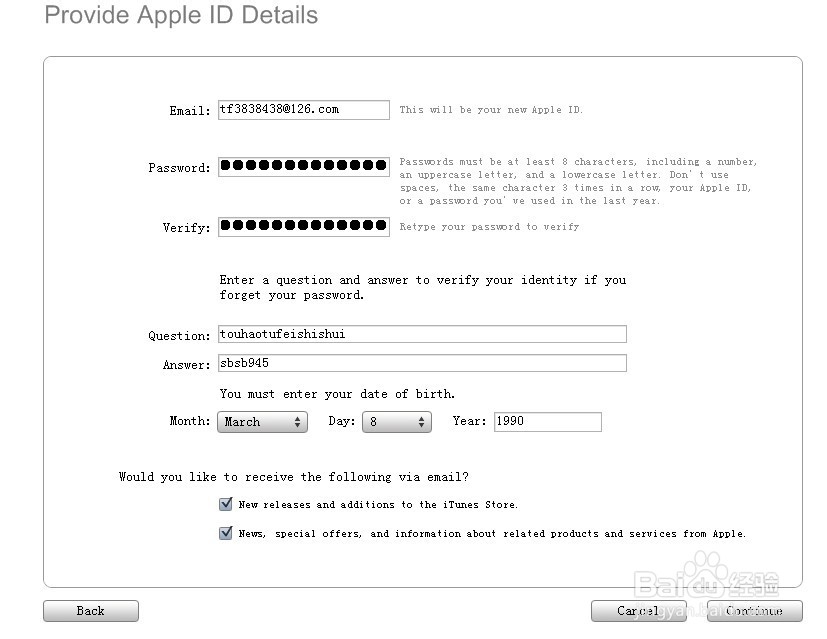Open the Day dropdown showing 8
This screenshot has height=639, width=827.
click(397, 422)
